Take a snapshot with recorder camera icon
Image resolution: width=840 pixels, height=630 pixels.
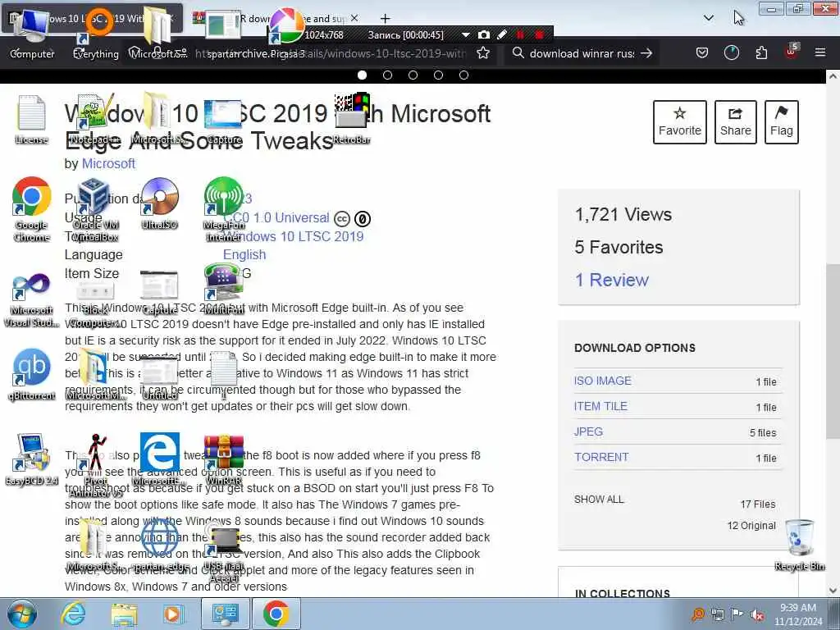tap(484, 34)
